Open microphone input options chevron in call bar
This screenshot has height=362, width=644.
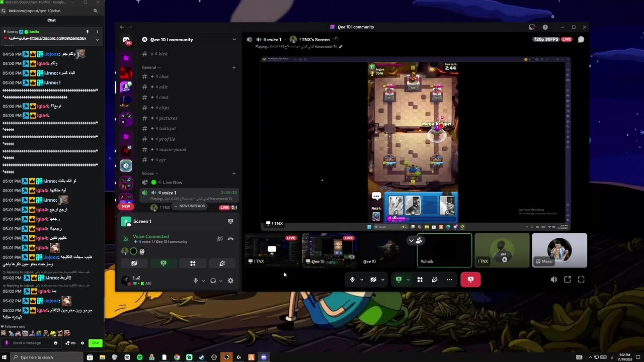pyautogui.click(x=362, y=280)
